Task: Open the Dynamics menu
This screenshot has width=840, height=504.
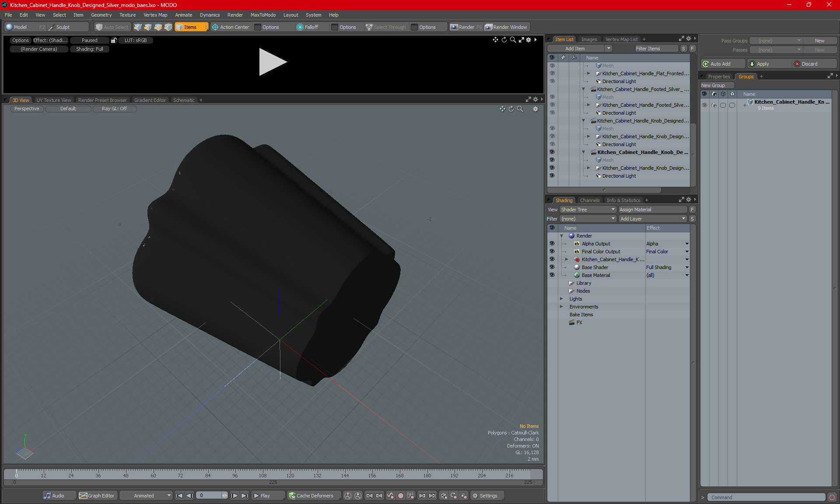Action: 210,15
